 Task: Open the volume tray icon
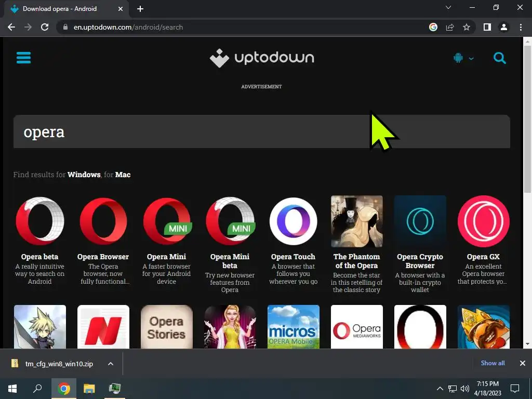pos(465,389)
